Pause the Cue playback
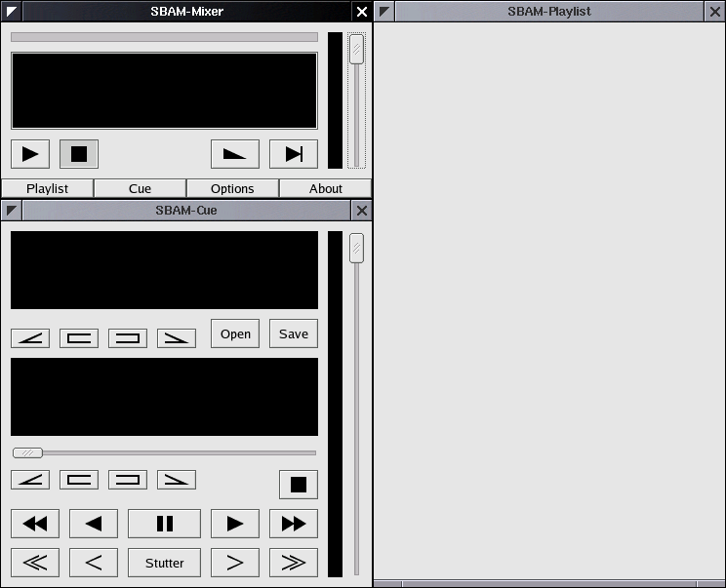726x588 pixels. coord(164,524)
